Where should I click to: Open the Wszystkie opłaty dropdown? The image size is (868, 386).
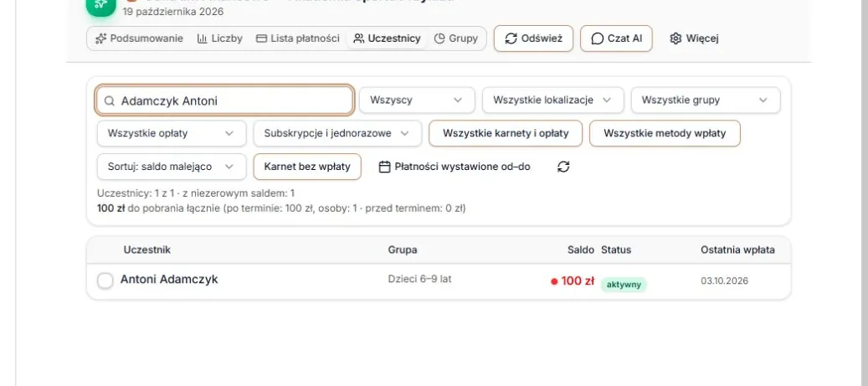(x=172, y=133)
